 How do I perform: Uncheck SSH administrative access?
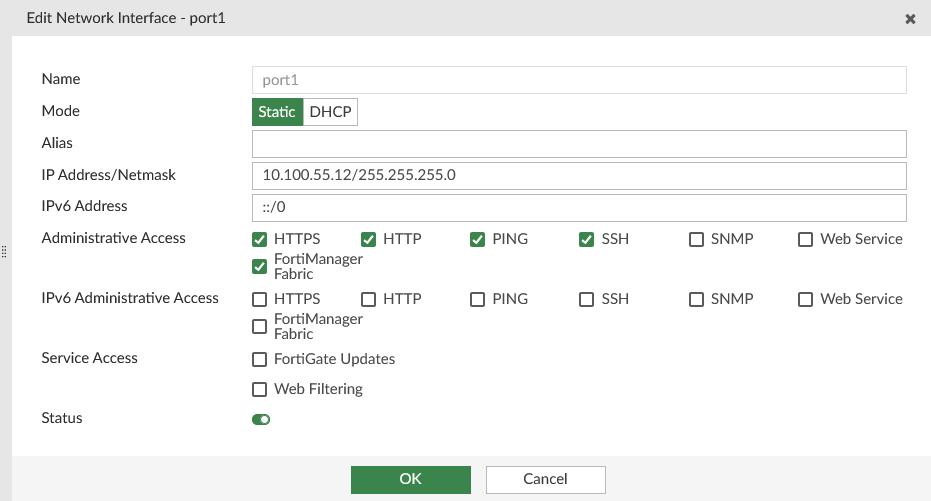(587, 240)
